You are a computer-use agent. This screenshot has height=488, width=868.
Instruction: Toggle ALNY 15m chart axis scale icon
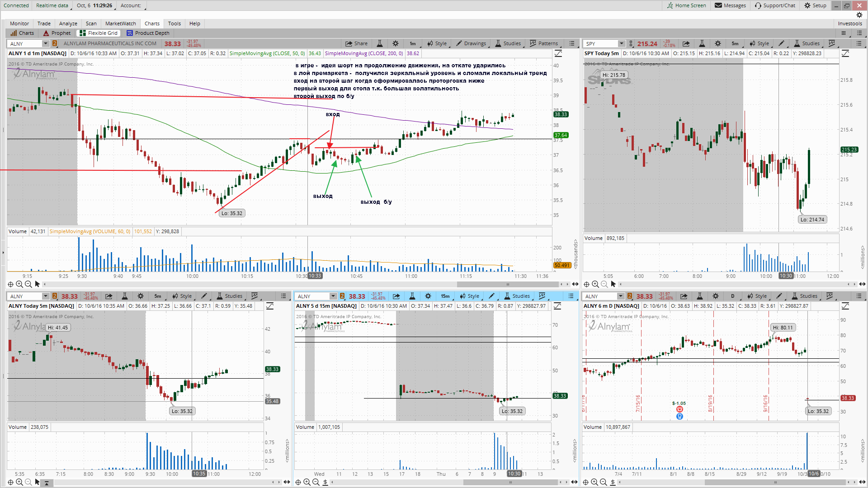[x=557, y=306]
